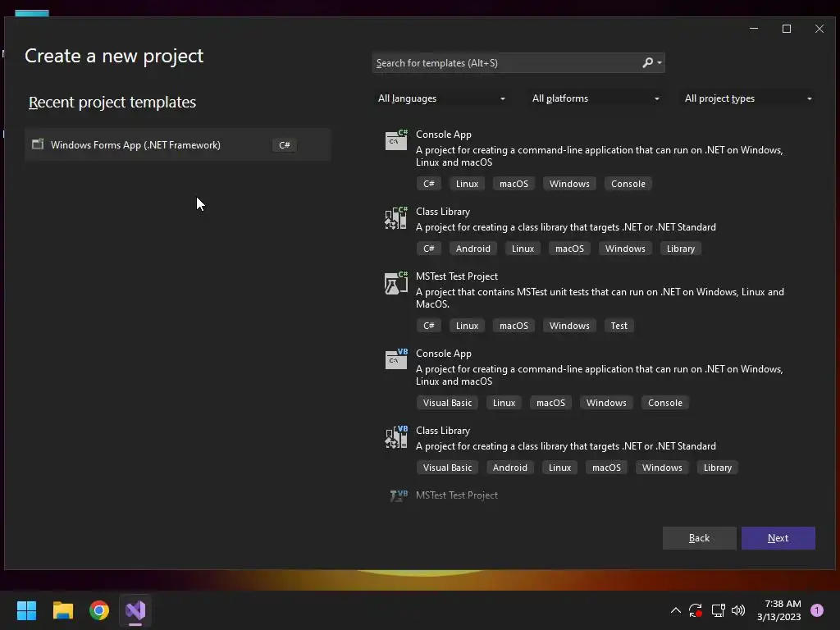Click the volume speaker tray icon
Image resolution: width=840 pixels, height=630 pixels.
point(738,610)
